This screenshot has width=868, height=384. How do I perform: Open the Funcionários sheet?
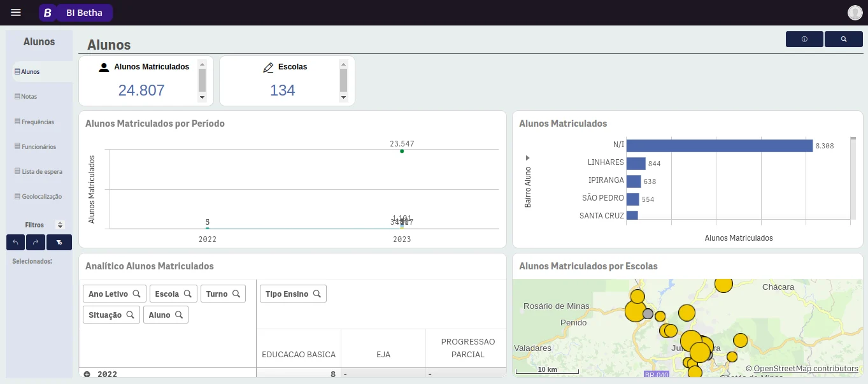click(x=39, y=146)
